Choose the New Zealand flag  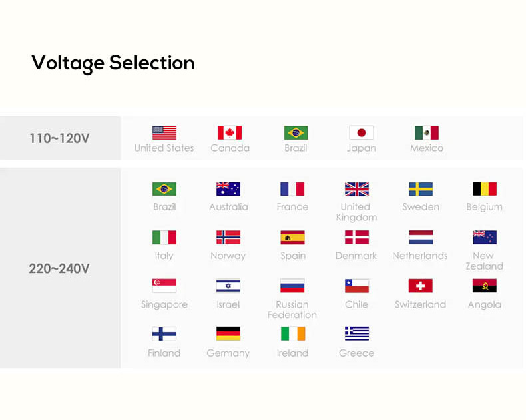[485, 238]
